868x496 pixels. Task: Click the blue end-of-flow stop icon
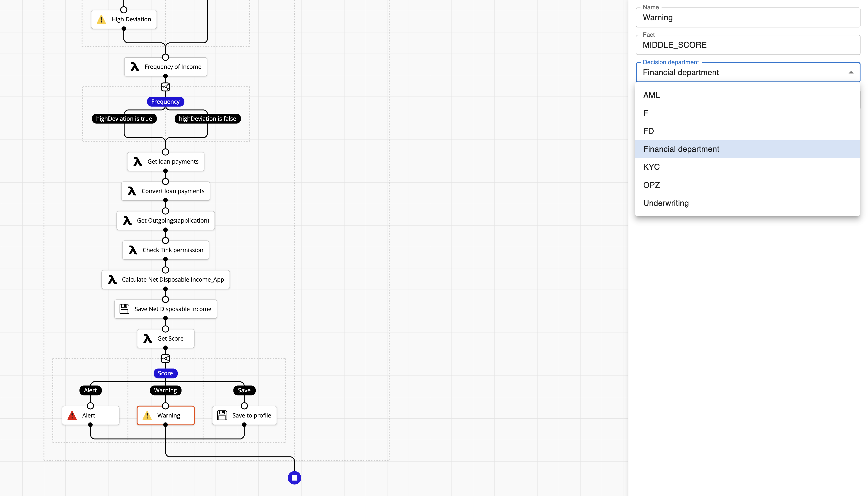[294, 478]
